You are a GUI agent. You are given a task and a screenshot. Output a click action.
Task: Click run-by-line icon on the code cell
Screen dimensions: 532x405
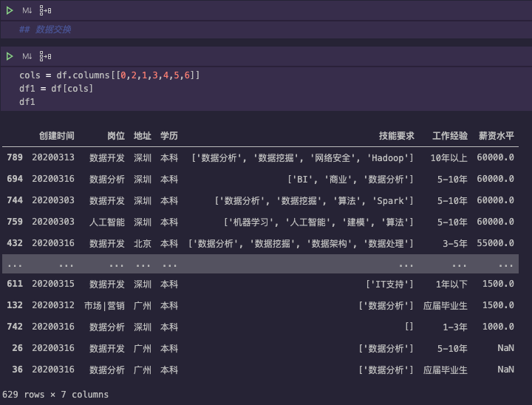coord(45,56)
